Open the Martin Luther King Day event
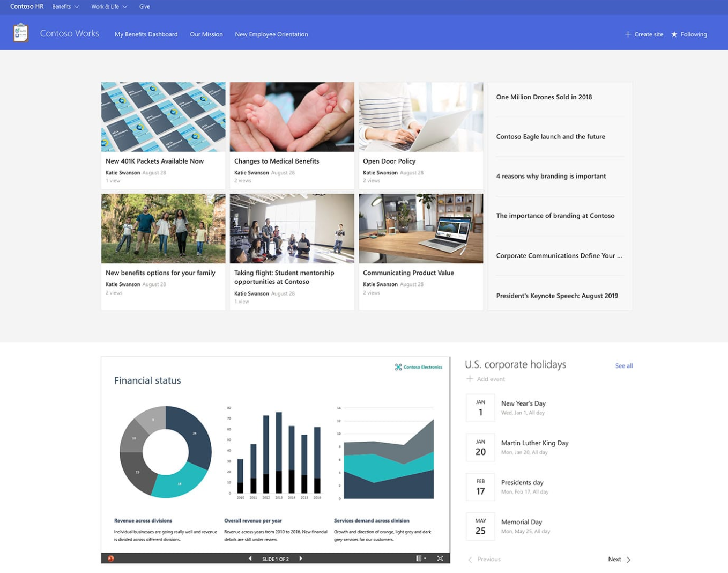 point(534,443)
